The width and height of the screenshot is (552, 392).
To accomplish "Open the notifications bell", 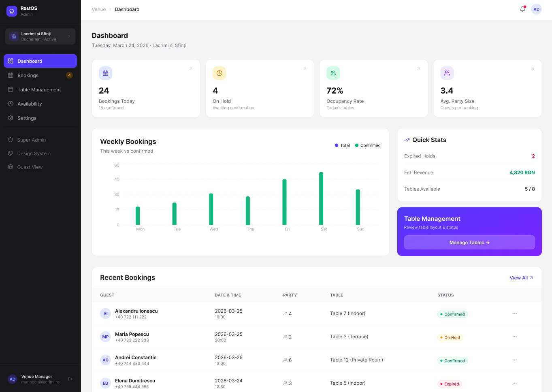I will click(x=522, y=9).
